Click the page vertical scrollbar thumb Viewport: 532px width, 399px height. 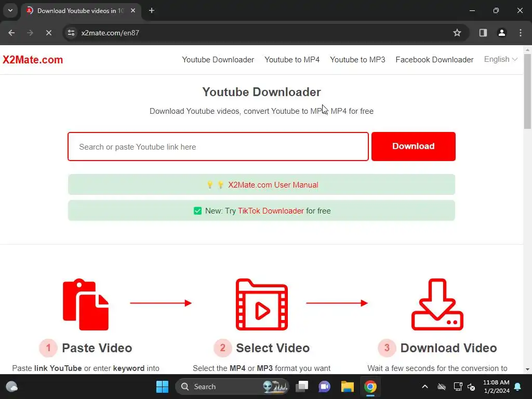pyautogui.click(x=527, y=91)
